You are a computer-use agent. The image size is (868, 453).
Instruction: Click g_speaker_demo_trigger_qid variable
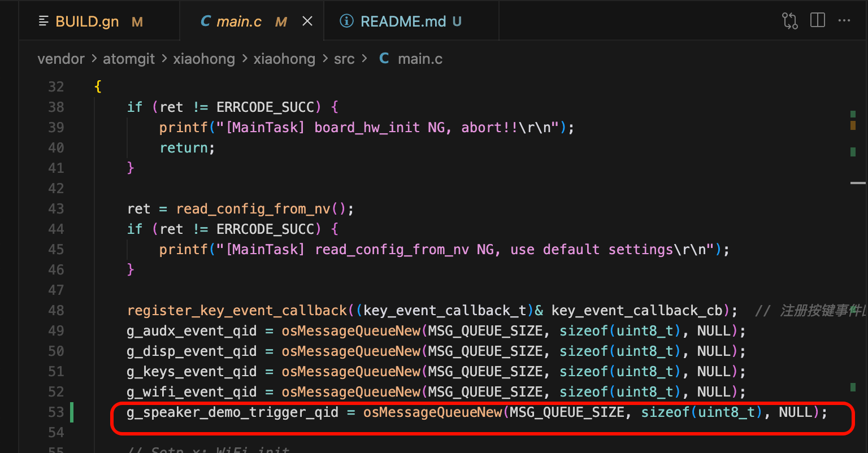(233, 412)
